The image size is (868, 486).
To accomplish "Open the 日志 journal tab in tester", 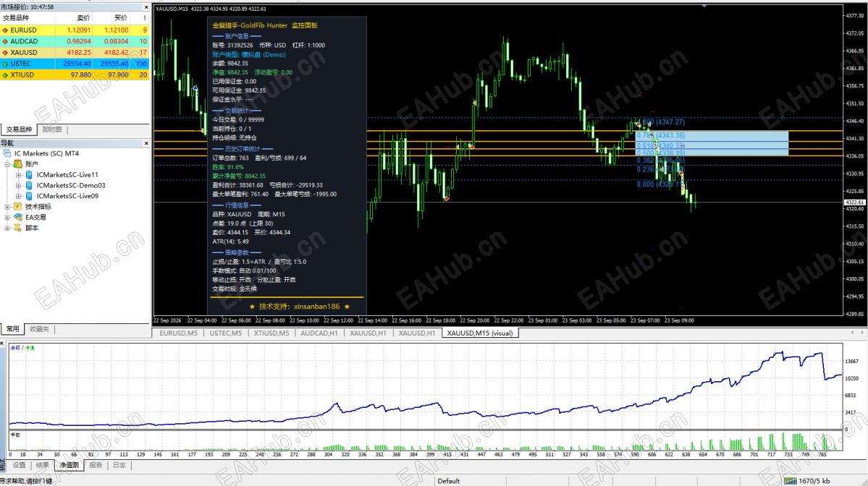I will (x=119, y=466).
